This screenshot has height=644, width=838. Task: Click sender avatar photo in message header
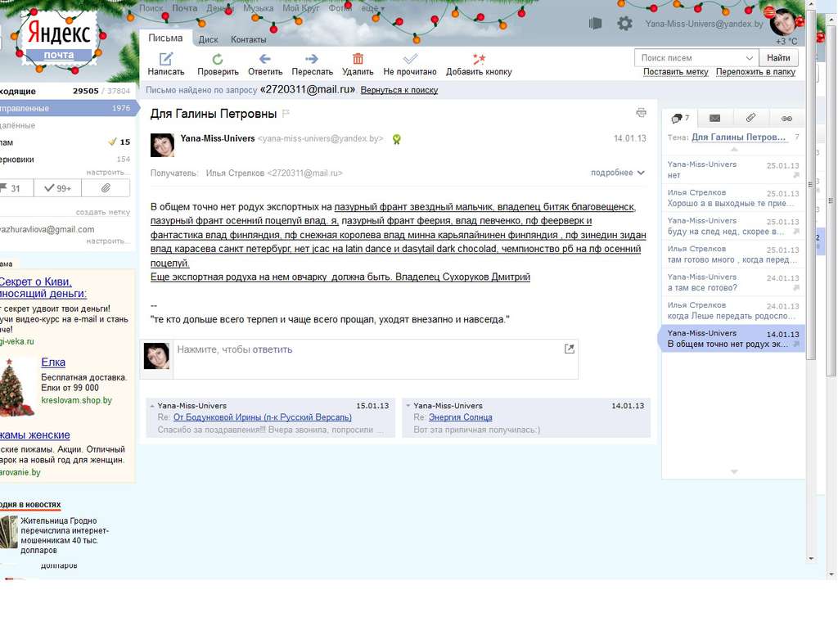(162, 145)
